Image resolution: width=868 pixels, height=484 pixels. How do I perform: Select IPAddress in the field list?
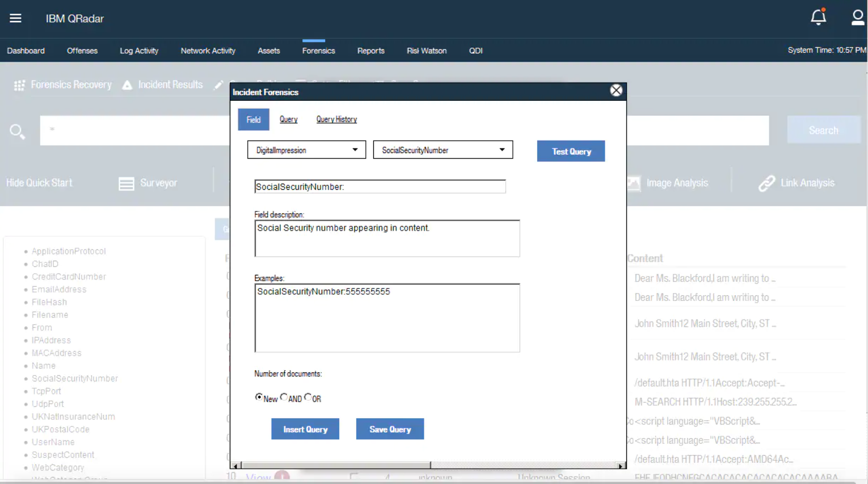pyautogui.click(x=51, y=341)
